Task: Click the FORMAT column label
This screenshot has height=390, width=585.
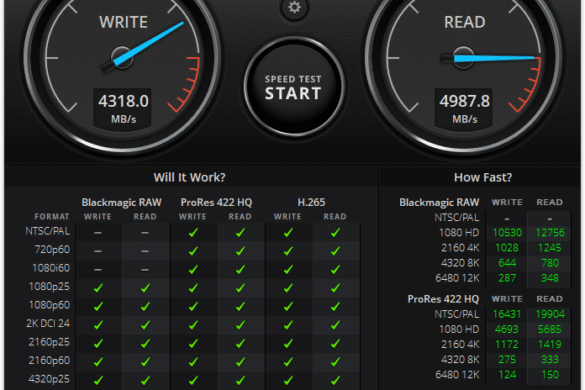Action: click(52, 216)
